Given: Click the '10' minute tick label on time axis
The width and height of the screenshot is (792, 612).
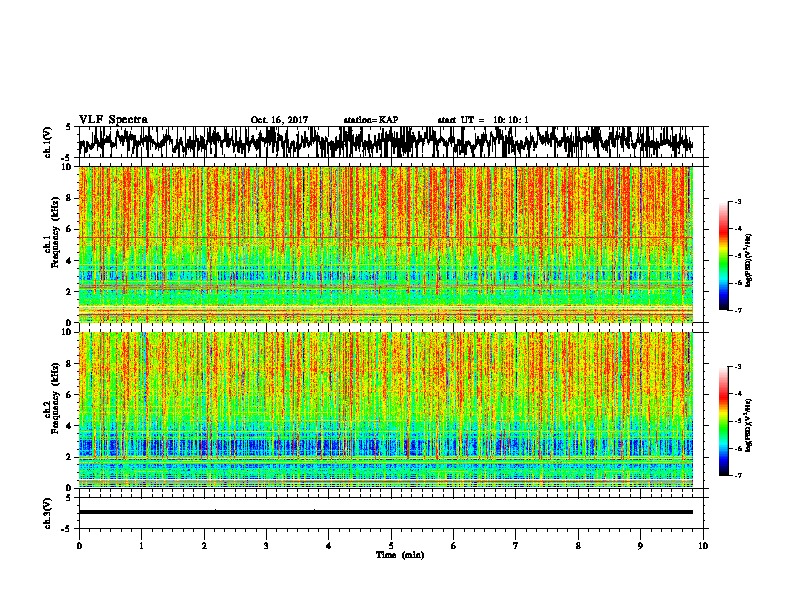Looking at the screenshot, I should pyautogui.click(x=703, y=546).
